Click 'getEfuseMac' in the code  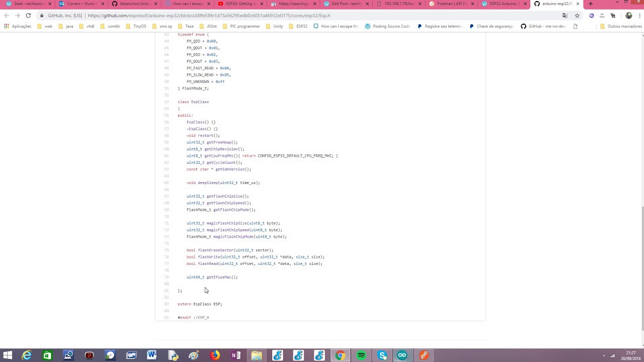[218, 277]
